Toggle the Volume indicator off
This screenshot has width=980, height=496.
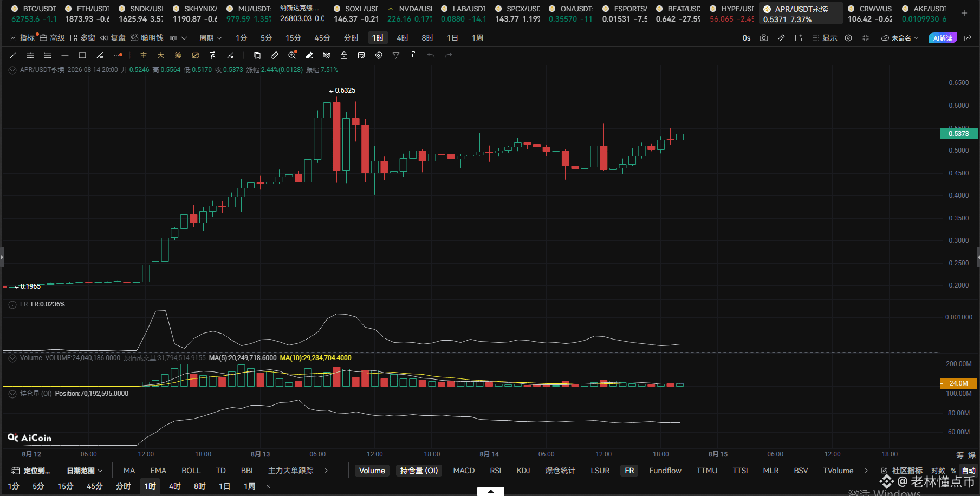(372, 471)
